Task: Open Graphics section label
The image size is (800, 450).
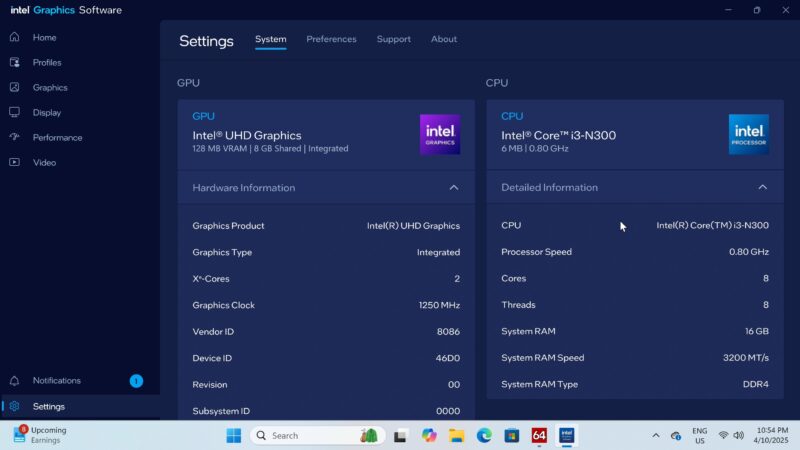Action: pos(50,87)
